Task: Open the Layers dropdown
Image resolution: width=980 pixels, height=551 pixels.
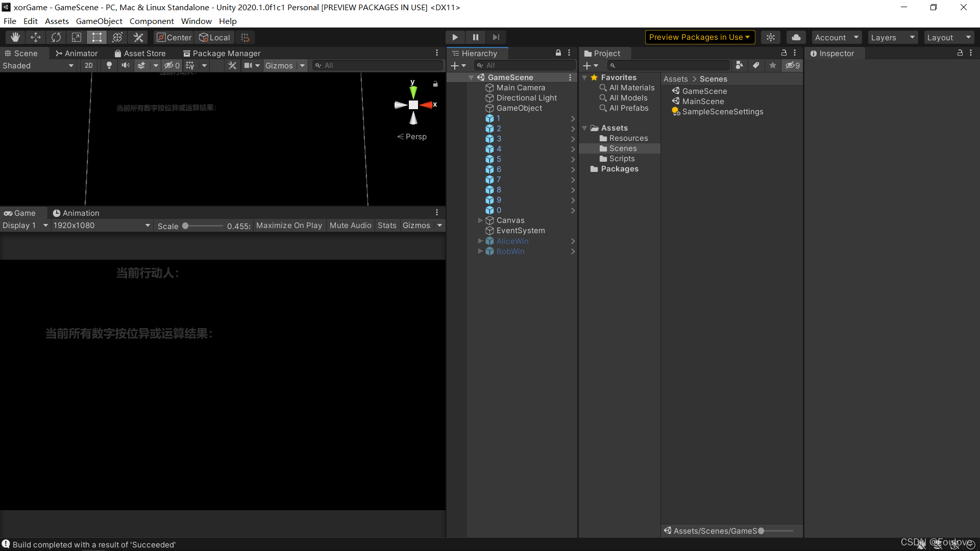Action: [892, 37]
